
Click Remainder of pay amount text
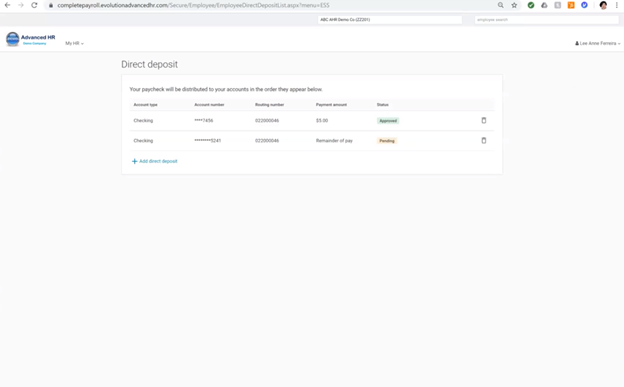pyautogui.click(x=334, y=141)
